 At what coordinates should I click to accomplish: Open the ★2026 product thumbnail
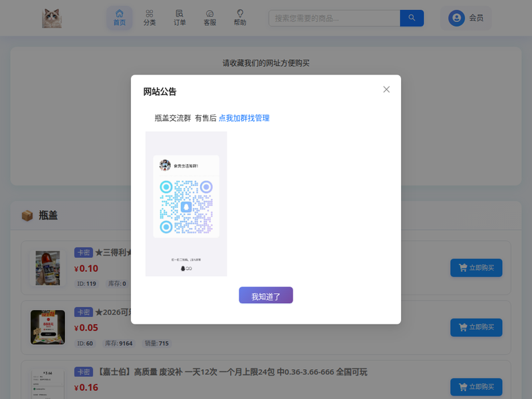point(48,327)
